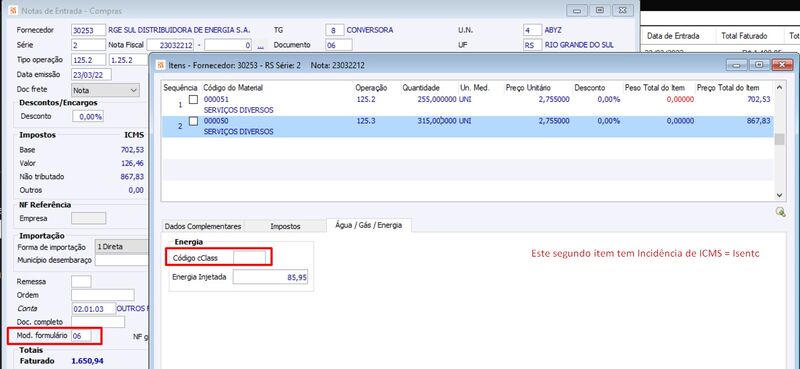Viewport: 800px width, 369px height.
Task: Click the Preço Unitário column header
Action: coord(528,88)
